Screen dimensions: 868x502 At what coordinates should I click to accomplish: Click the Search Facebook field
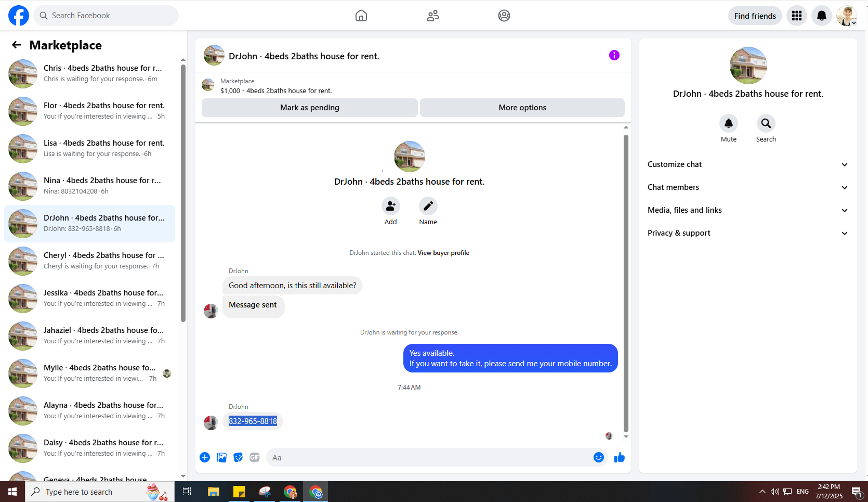tap(106, 16)
